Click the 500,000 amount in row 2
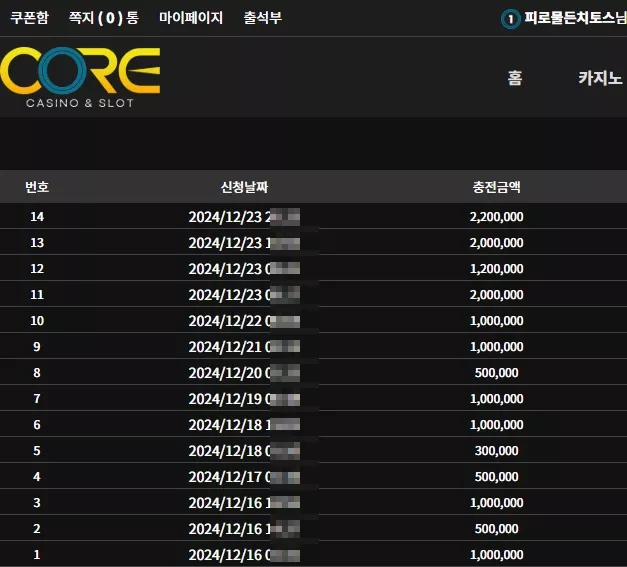Viewport: 627px width, 567px height. pyautogui.click(x=496, y=528)
